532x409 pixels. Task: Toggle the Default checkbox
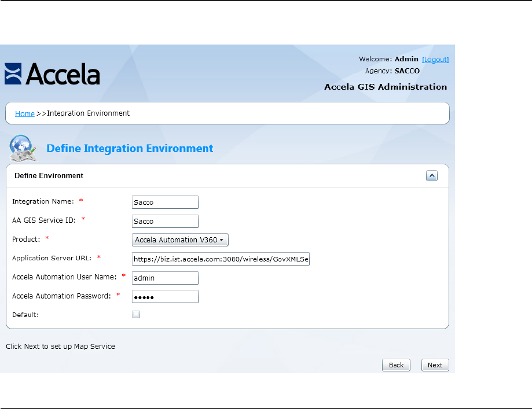[136, 314]
